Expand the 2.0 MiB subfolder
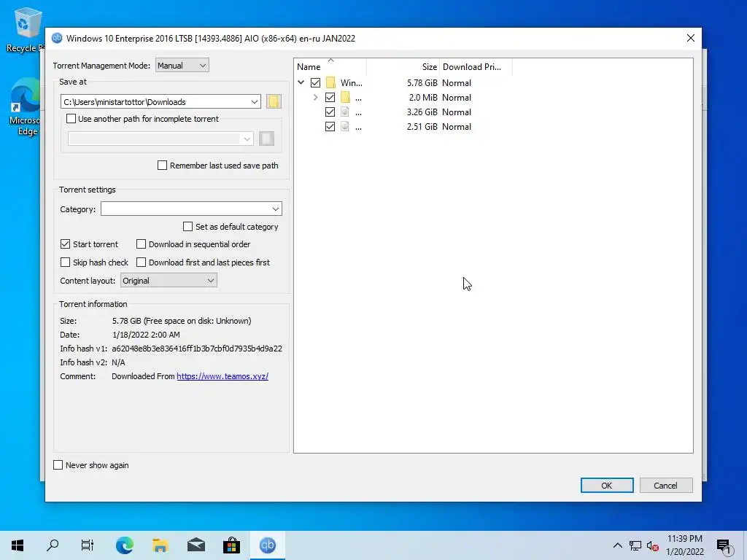Screen dimensions: 747x560 [315, 98]
